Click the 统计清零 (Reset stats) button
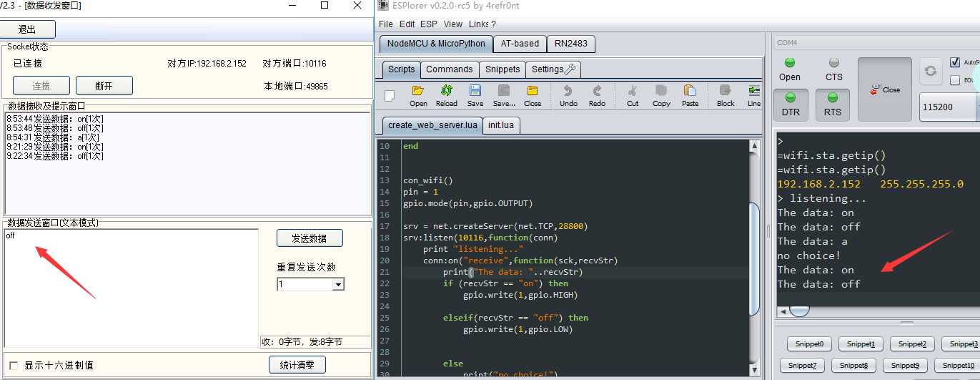 click(x=297, y=365)
